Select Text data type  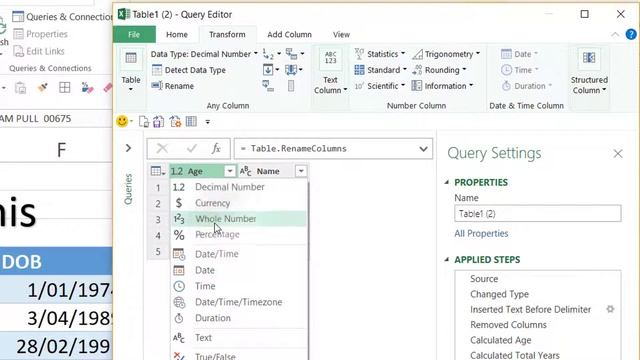pos(238,338)
